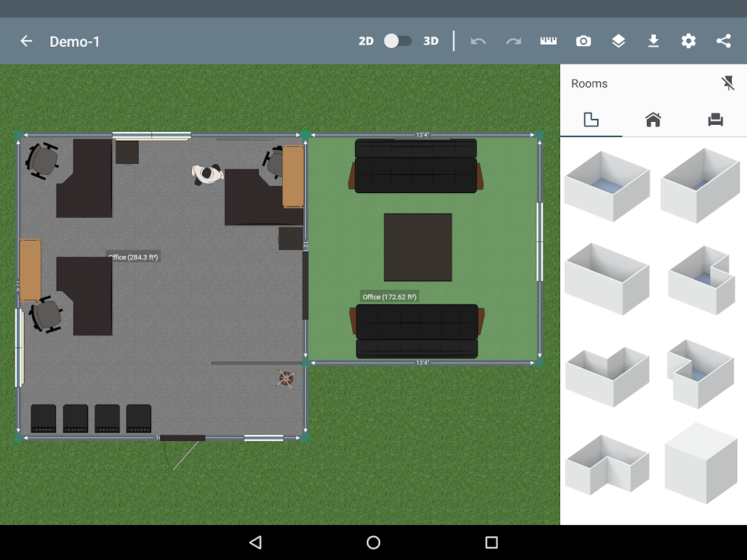Unpin the Rooms panel

point(728,83)
